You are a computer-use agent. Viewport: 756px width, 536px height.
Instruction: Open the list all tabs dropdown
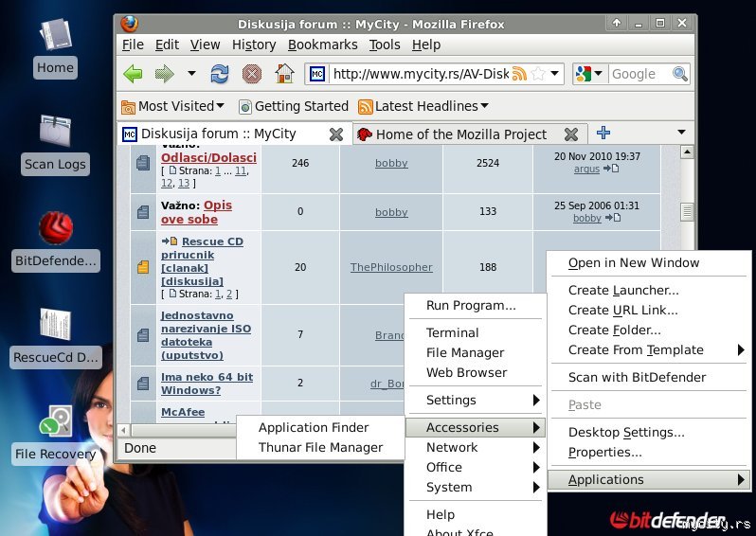coord(681,132)
